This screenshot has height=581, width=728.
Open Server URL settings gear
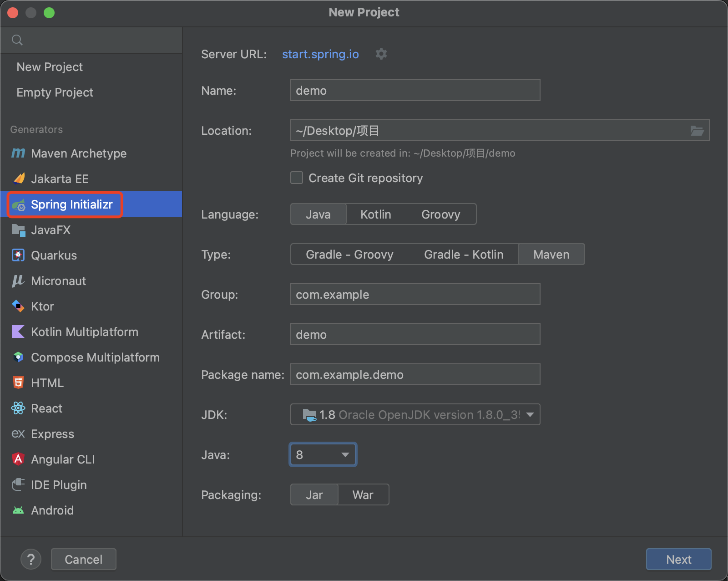[381, 54]
